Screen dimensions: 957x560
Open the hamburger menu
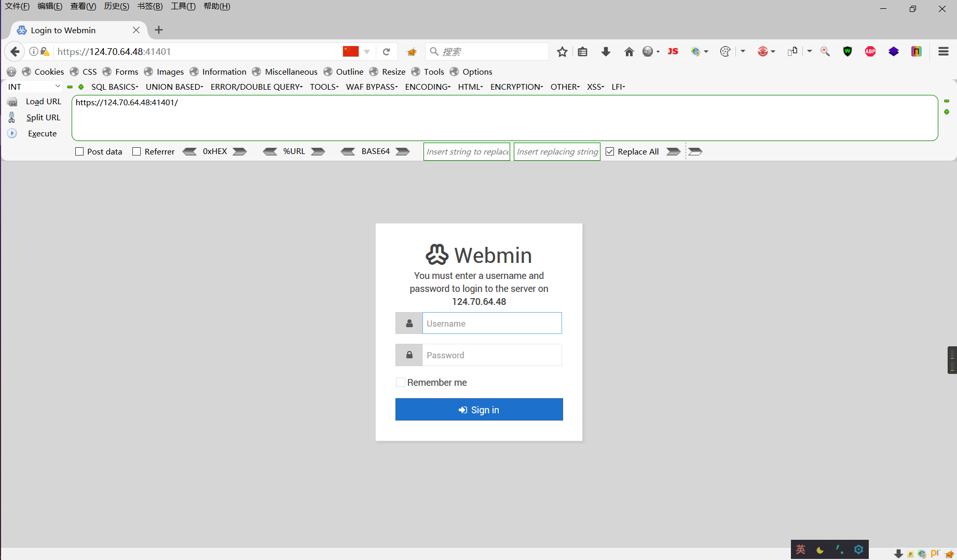coord(944,51)
